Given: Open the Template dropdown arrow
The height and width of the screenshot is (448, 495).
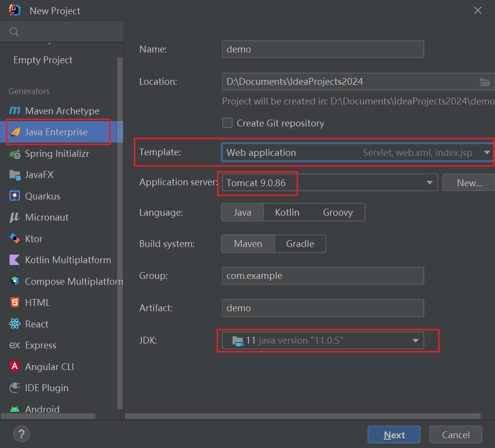Looking at the screenshot, I should pos(487,152).
